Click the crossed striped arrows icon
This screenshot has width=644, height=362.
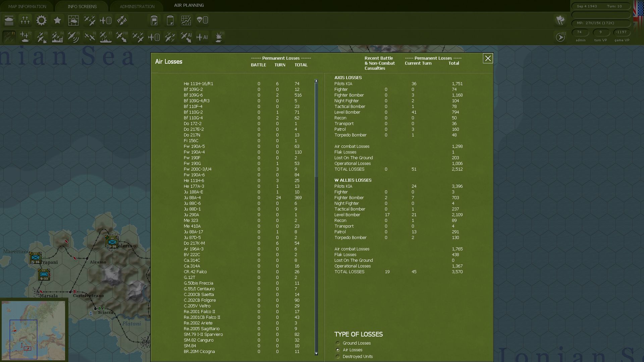pos(122,20)
